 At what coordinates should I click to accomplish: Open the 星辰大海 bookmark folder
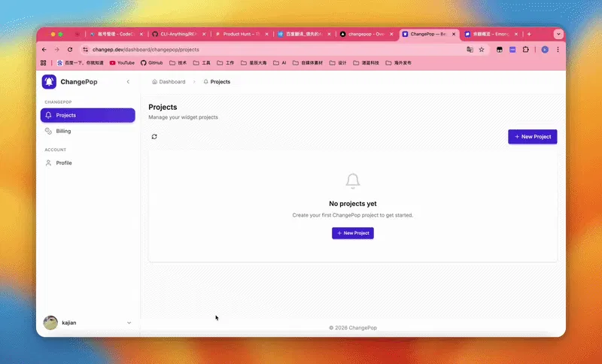click(x=254, y=63)
